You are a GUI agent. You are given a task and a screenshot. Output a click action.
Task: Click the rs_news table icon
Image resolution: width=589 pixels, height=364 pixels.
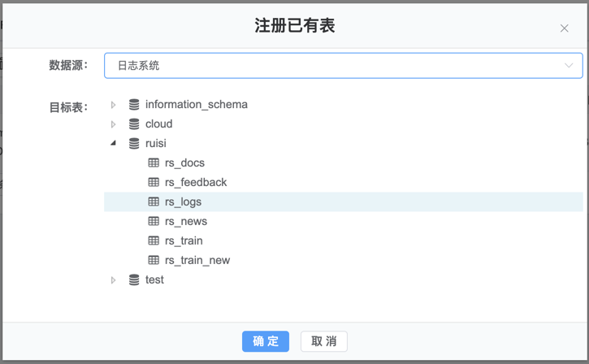pos(154,222)
